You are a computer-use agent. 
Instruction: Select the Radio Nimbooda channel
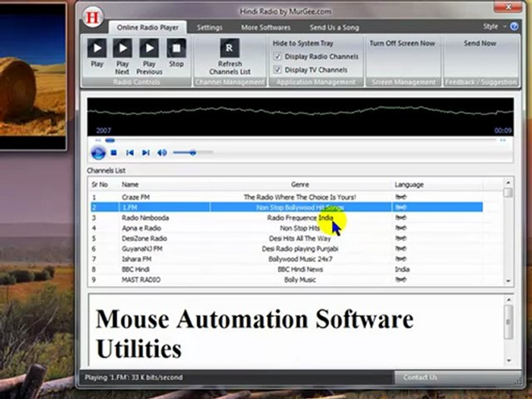click(x=145, y=218)
